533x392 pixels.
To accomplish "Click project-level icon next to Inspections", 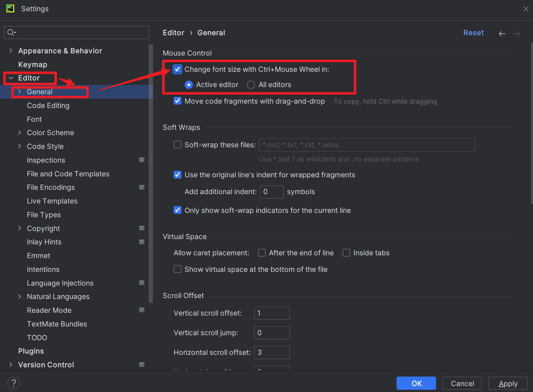I will tap(142, 160).
